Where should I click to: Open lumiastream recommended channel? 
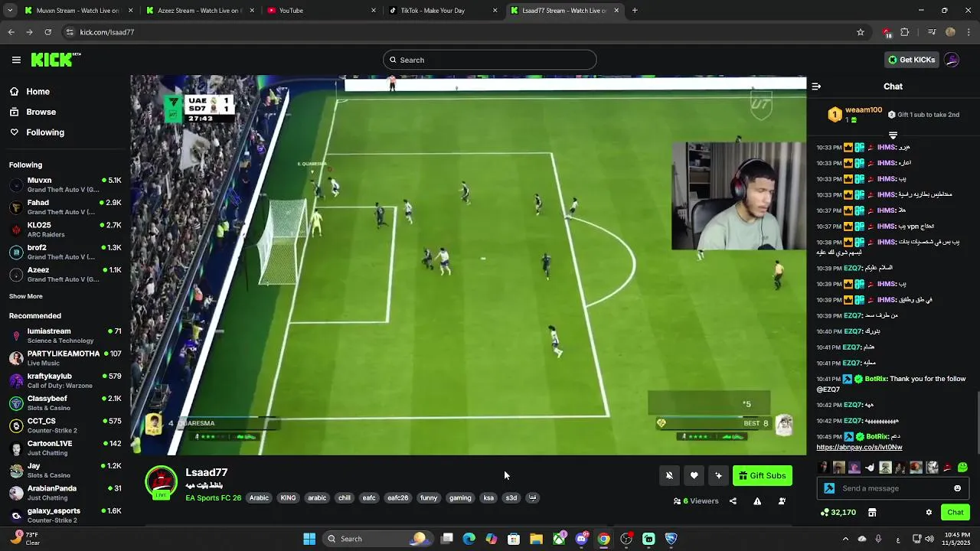(64, 335)
